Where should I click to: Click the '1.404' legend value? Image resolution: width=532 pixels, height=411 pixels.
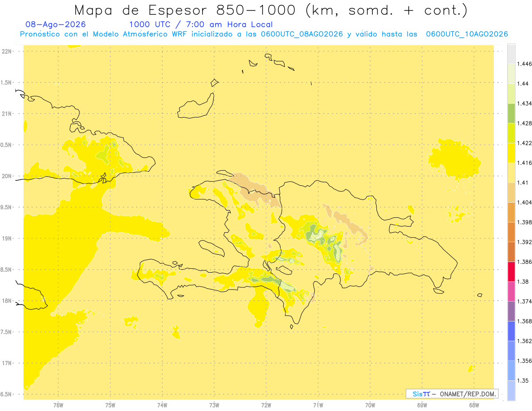(x=524, y=202)
